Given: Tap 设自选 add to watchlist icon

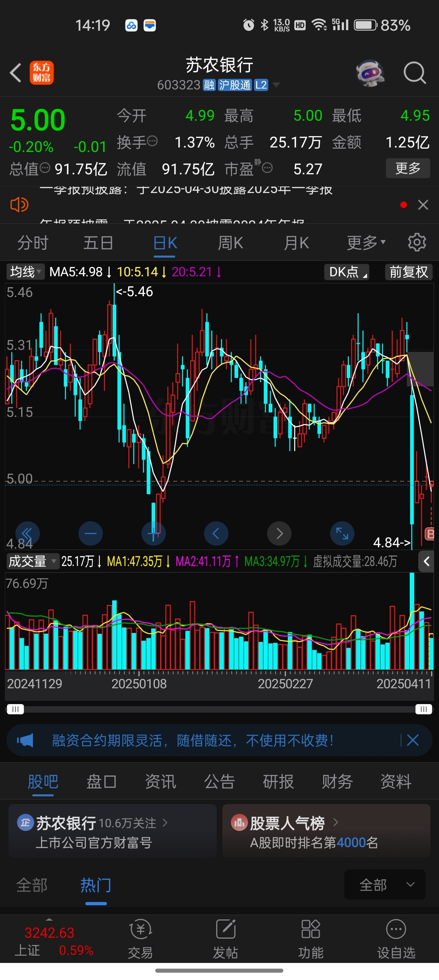Looking at the screenshot, I should [x=396, y=939].
